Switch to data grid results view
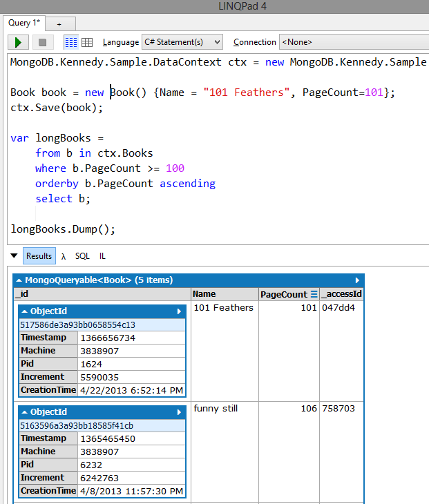 click(x=87, y=42)
